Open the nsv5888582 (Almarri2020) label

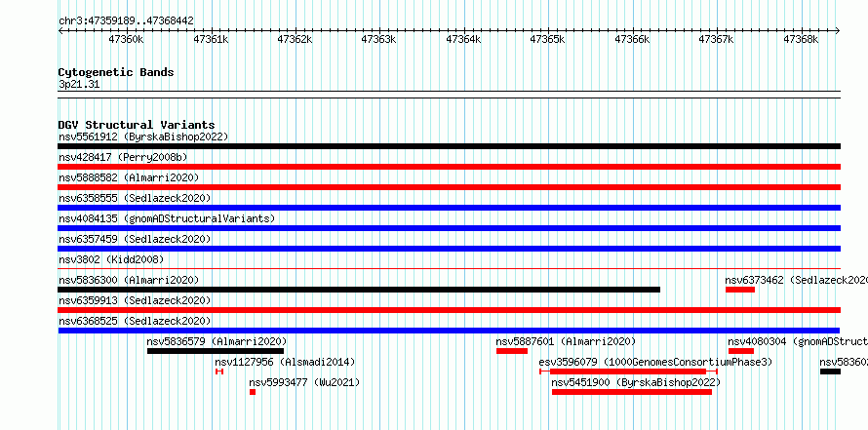click(x=129, y=177)
